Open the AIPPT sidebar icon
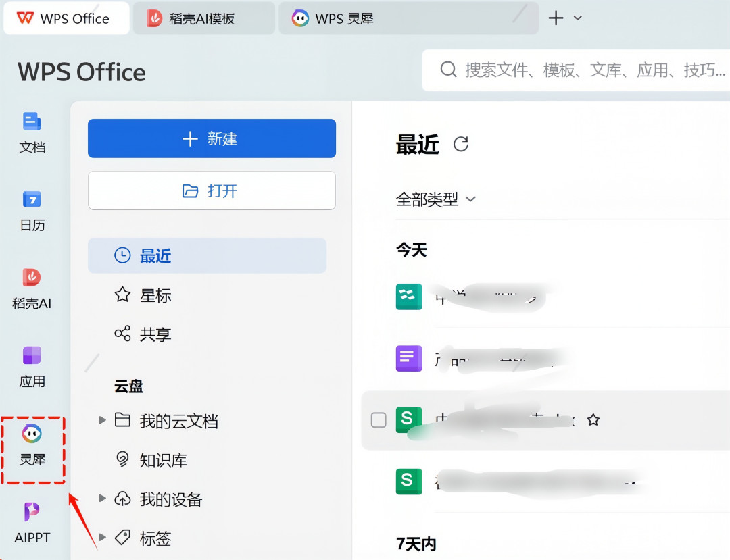Screen dimensions: 730x560 pos(32,524)
